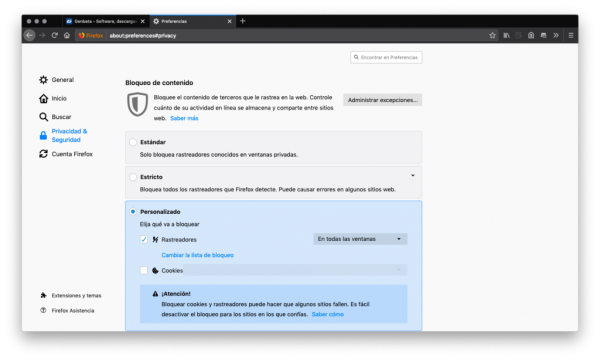Close the Preferencias tab

click(230, 21)
